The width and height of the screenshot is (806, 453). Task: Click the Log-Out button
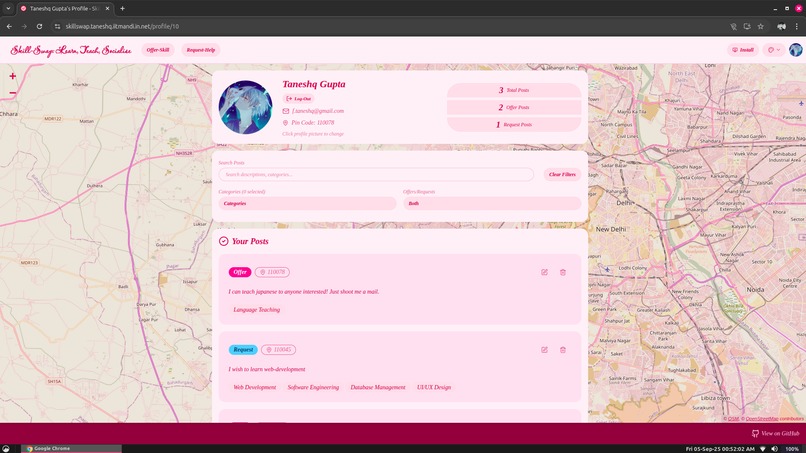coord(299,99)
